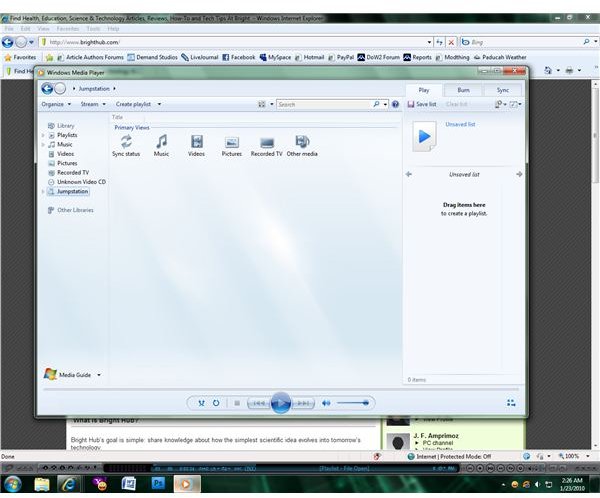This screenshot has height=498, width=600.
Task: Click Jumpstation in the breadcrumb path
Action: 94,88
